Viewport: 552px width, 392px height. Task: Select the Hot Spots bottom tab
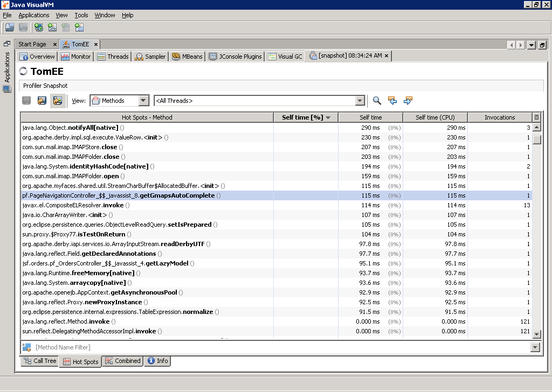coord(80,362)
